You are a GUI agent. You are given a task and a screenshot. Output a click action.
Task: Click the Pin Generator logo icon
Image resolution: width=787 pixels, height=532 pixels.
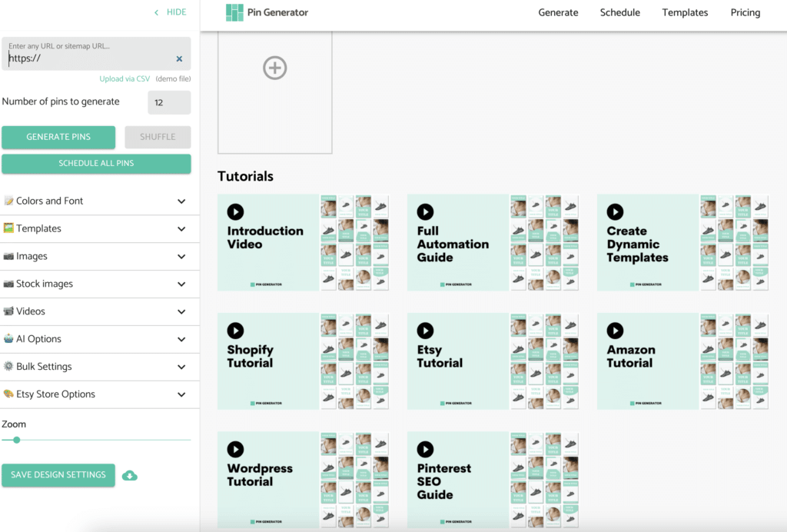click(234, 12)
